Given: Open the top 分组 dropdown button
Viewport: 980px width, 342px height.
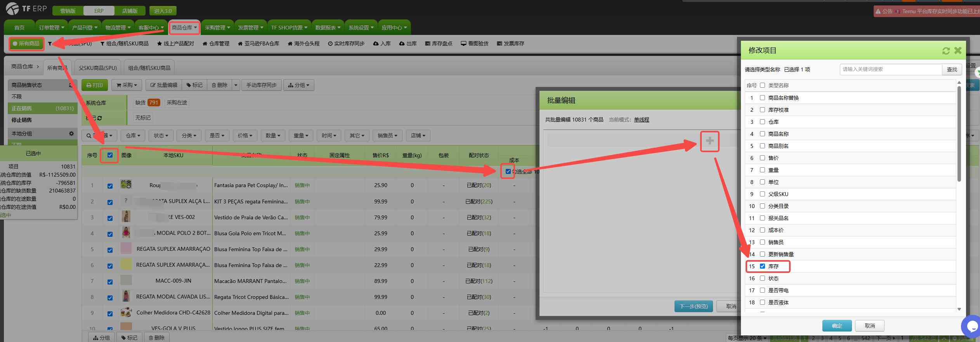Looking at the screenshot, I should [298, 85].
